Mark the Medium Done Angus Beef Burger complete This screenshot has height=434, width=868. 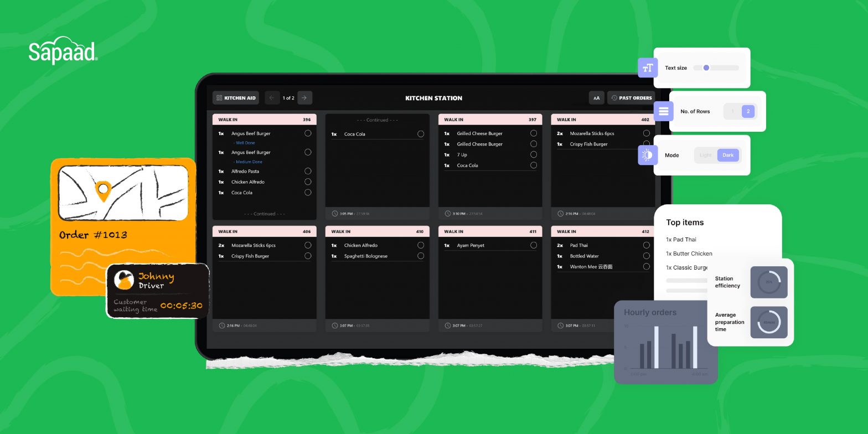click(308, 152)
